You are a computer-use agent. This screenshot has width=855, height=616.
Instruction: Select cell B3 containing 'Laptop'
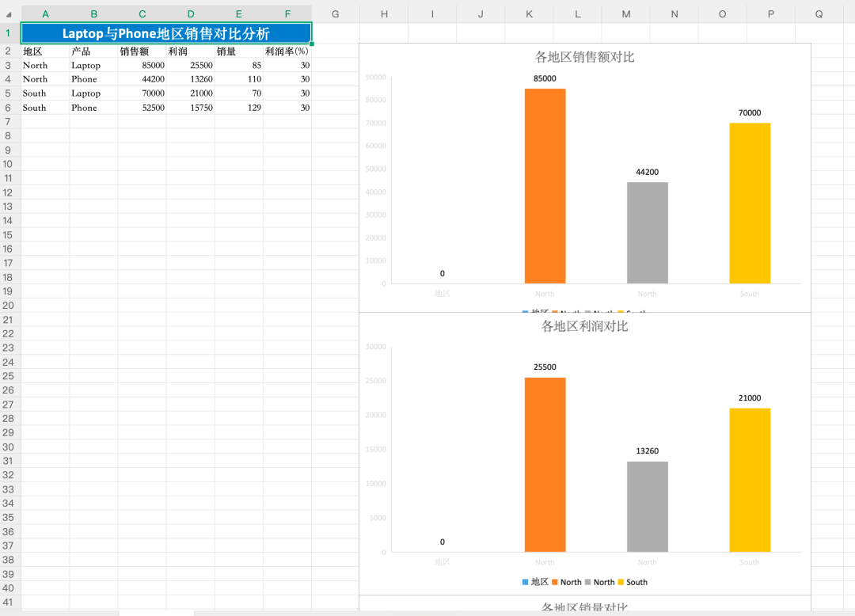point(93,66)
